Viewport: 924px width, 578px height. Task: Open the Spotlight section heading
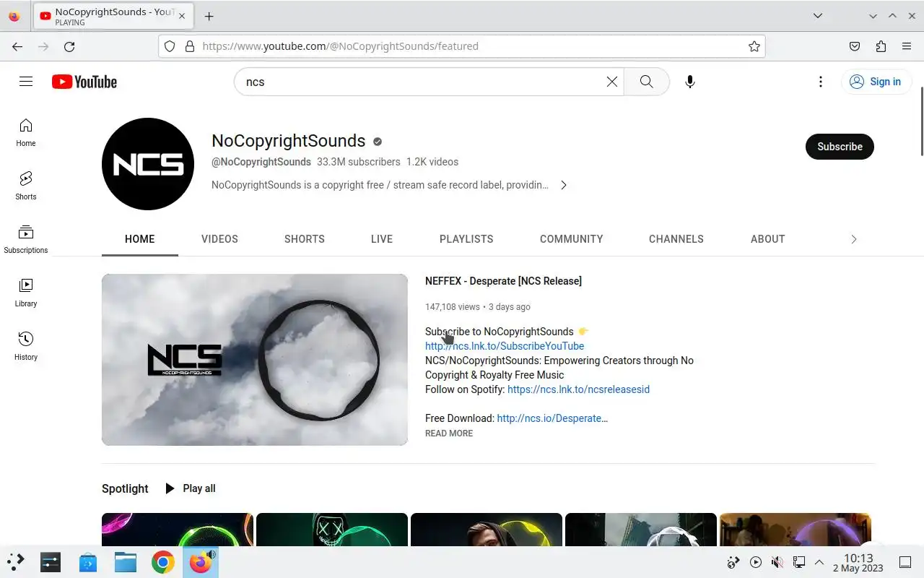pos(125,488)
